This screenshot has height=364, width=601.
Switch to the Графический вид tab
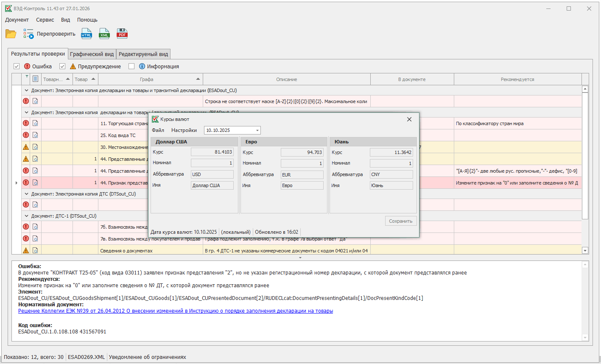pos(92,54)
